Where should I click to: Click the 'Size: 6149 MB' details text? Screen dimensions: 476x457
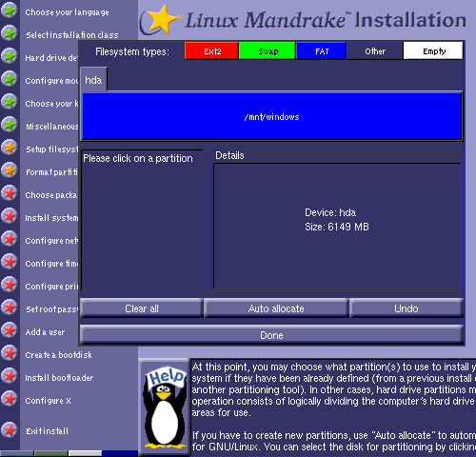(337, 227)
